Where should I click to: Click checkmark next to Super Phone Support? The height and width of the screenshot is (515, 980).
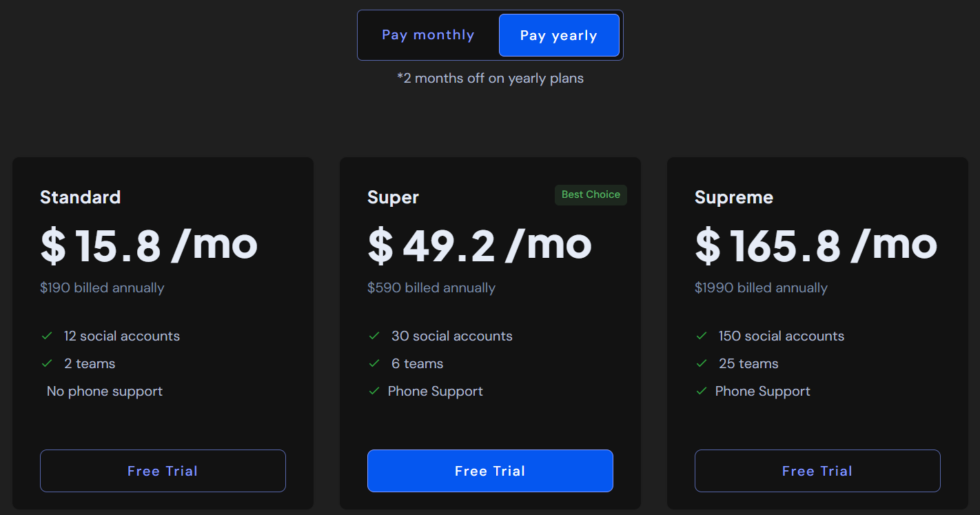(374, 391)
